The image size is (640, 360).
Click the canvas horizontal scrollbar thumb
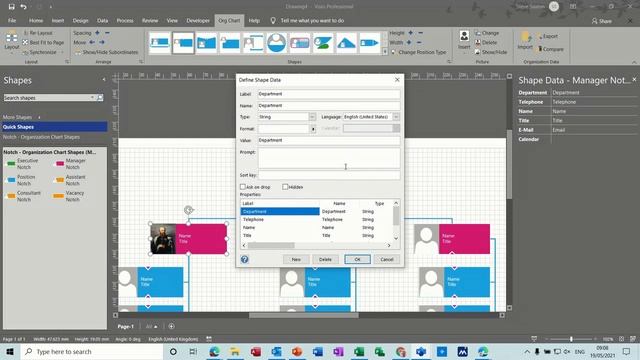click(x=304, y=315)
